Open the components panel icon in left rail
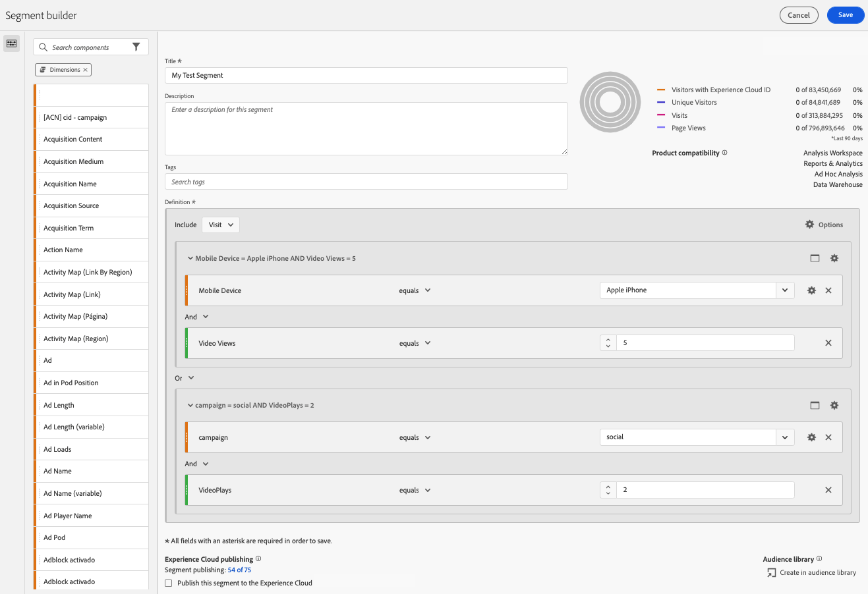Image resolution: width=868 pixels, height=594 pixels. [11, 43]
